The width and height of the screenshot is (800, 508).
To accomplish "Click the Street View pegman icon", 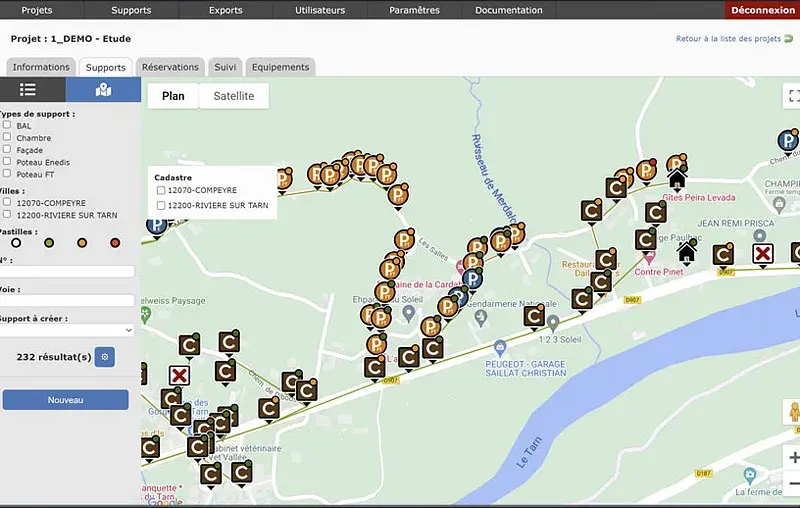I will (793, 412).
